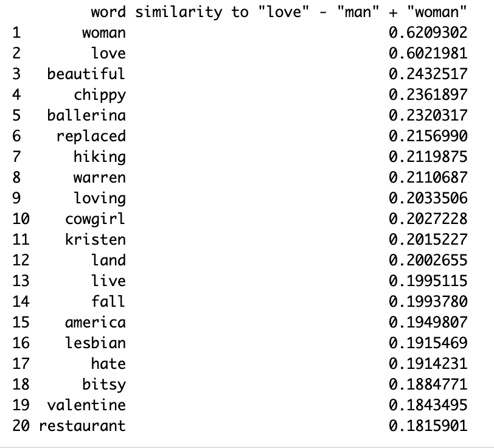Screen dimensions: 494x448
Task: Select the similarity value 0.6209302
Action: point(428,33)
